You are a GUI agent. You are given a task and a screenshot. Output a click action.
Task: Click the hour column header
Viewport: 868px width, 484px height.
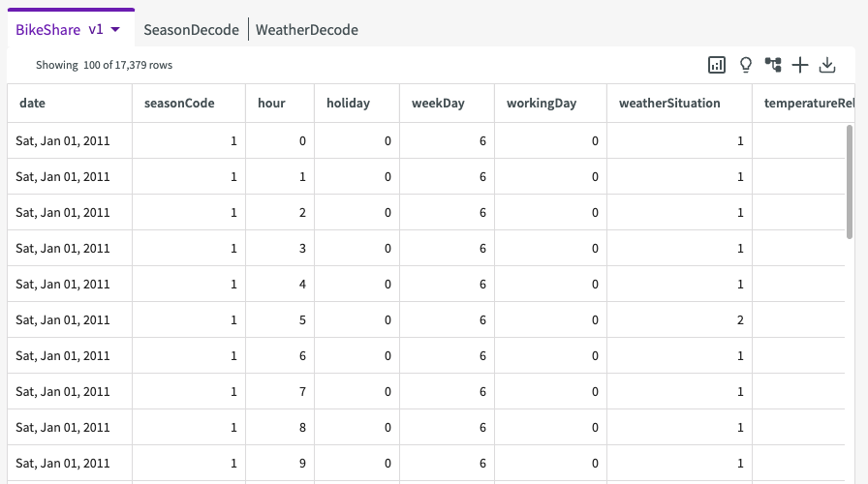pos(280,103)
